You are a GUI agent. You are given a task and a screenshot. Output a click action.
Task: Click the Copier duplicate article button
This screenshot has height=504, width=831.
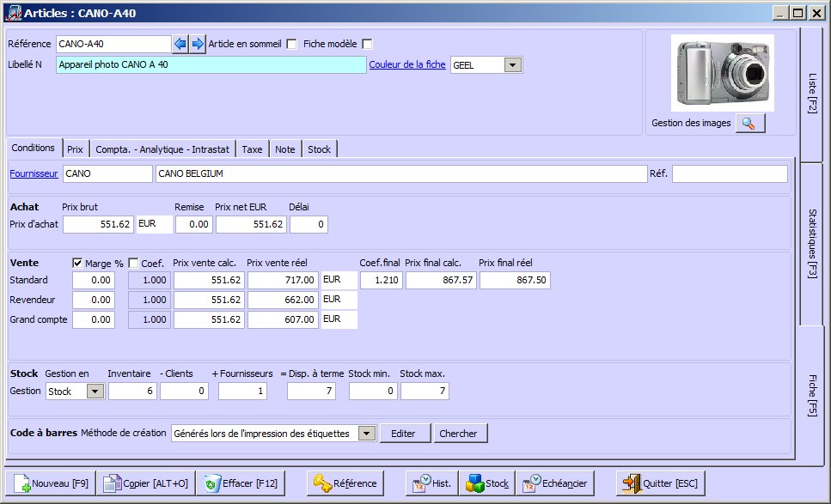tap(144, 483)
